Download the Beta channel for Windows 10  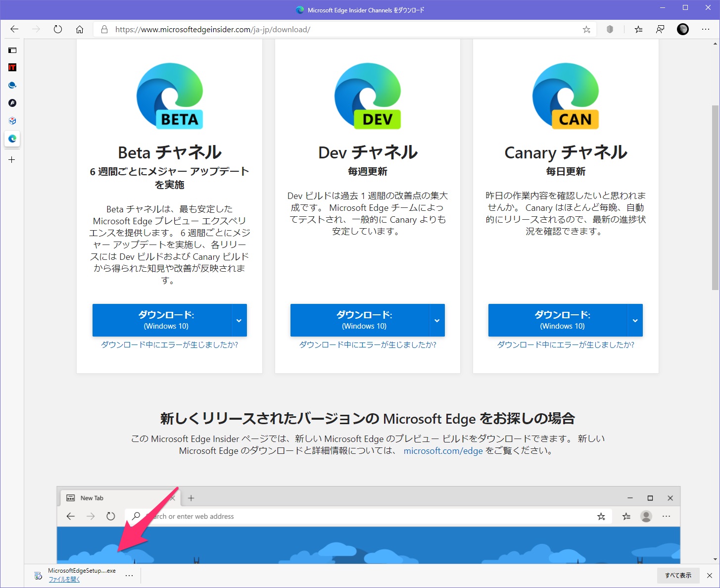[x=162, y=320]
